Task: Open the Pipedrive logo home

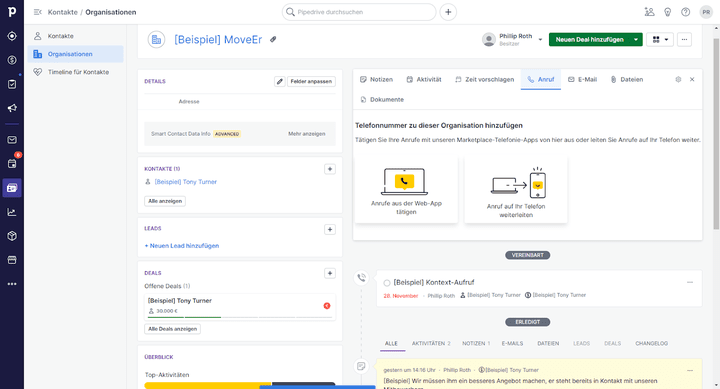Action: [12, 12]
